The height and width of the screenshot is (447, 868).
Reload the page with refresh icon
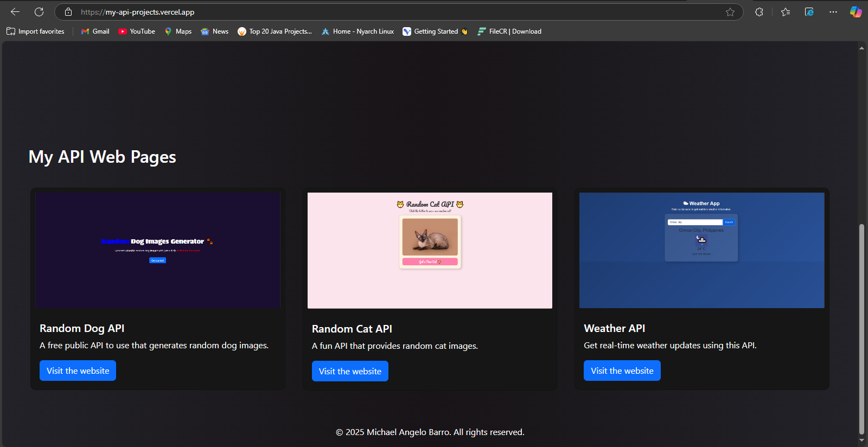click(39, 12)
